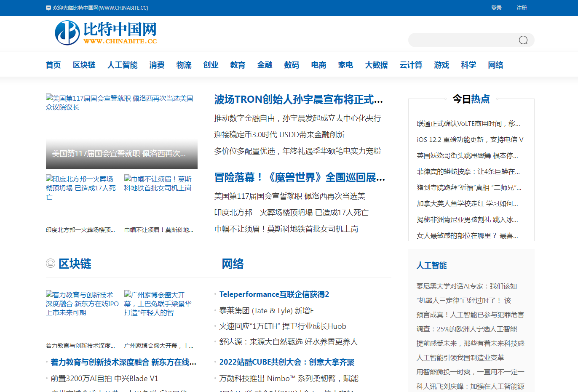Click the welcome message chat icon in top bar

(48, 8)
